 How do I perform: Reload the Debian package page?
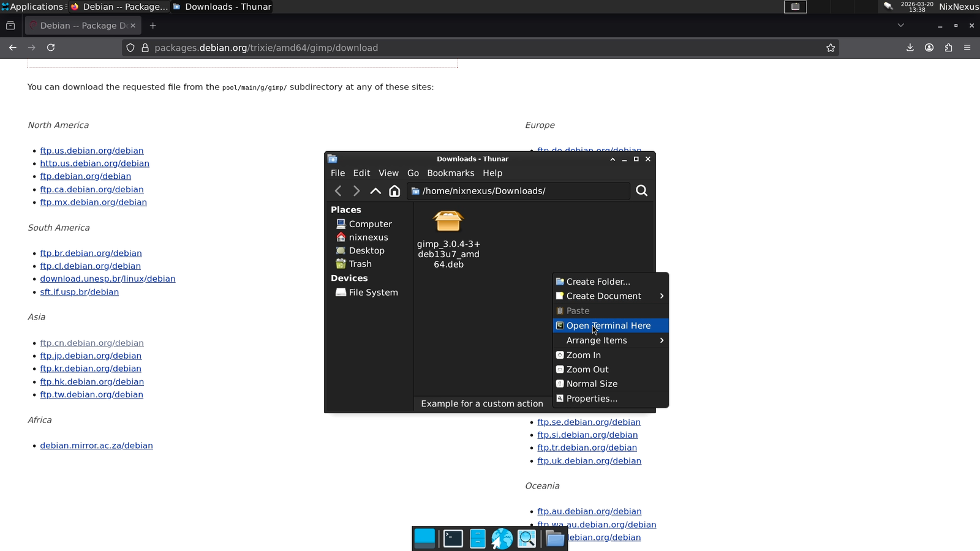51,48
